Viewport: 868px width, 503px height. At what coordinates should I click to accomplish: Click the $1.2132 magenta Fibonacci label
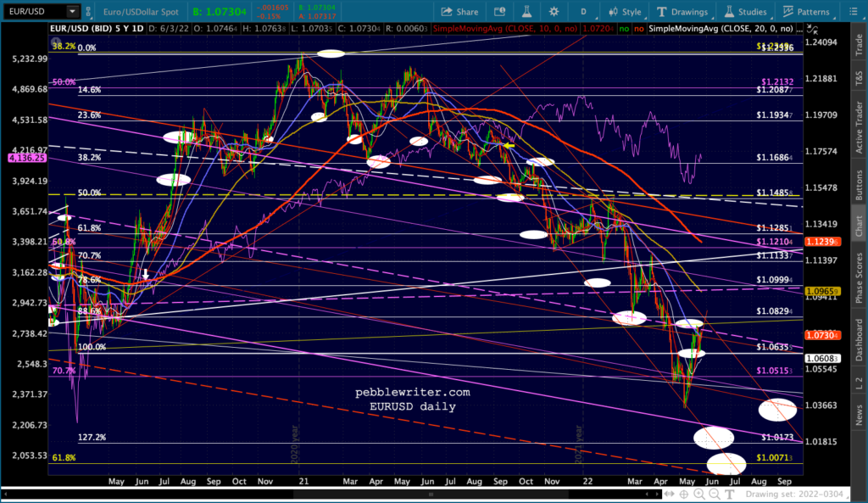click(777, 81)
